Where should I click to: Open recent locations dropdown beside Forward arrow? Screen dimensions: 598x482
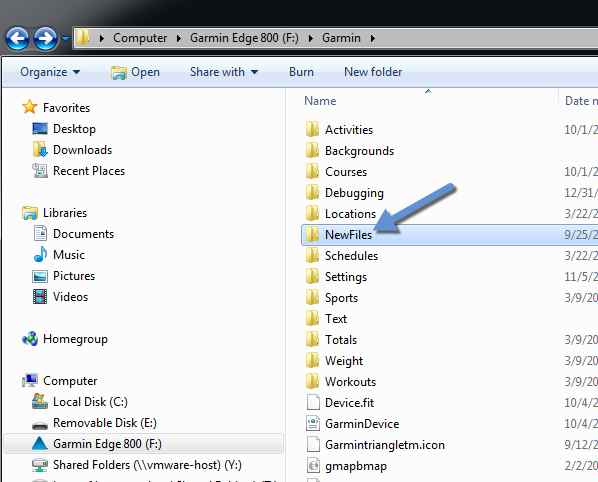66,38
